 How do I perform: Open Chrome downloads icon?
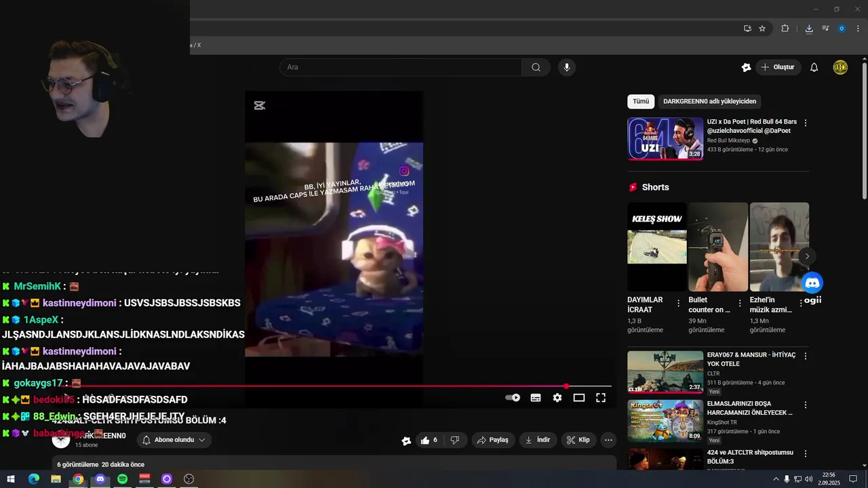(809, 28)
